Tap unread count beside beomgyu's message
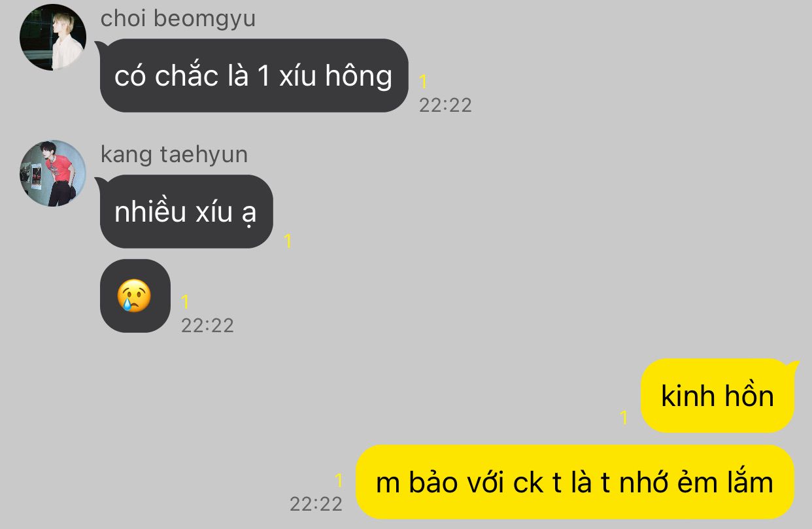Viewport: 812px width, 529px height. pos(423,82)
